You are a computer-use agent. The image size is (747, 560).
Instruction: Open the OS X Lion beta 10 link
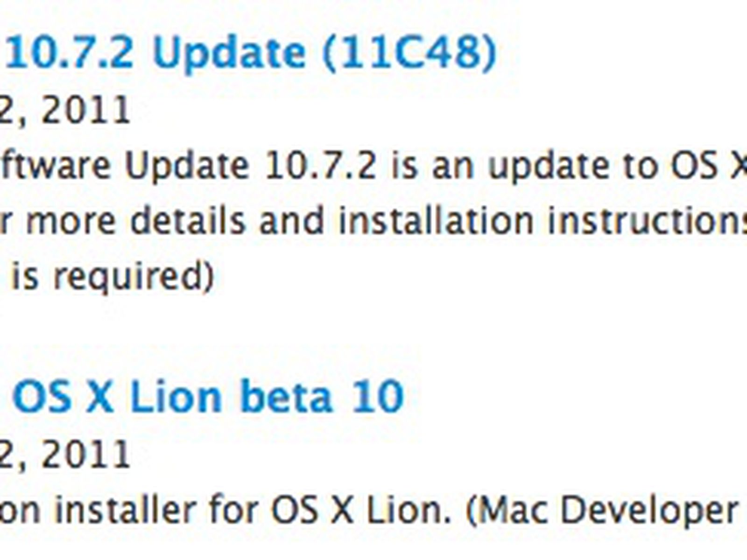coord(208,397)
